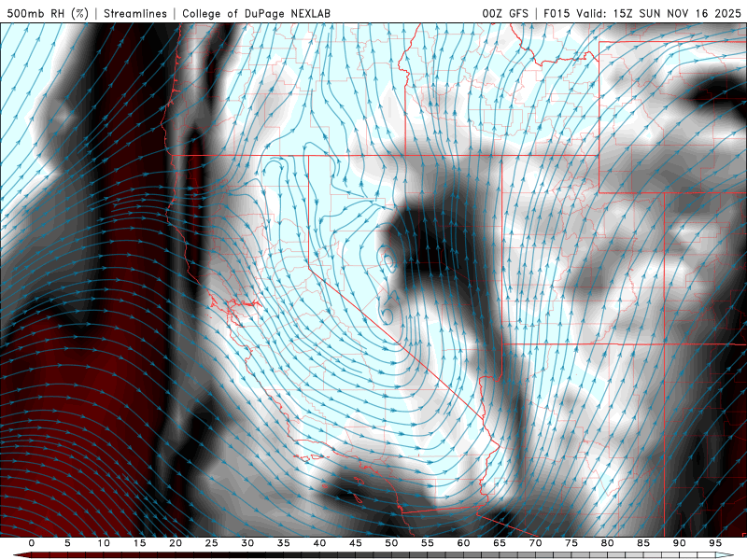Click the colorbar label "70"
Image resolution: width=747 pixels, height=560 pixels.
coord(535,543)
